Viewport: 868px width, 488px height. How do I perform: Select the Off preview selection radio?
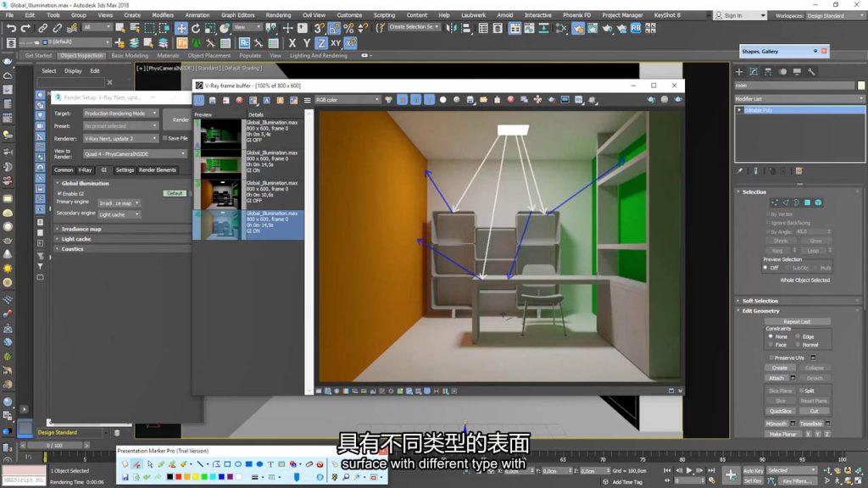[765, 268]
